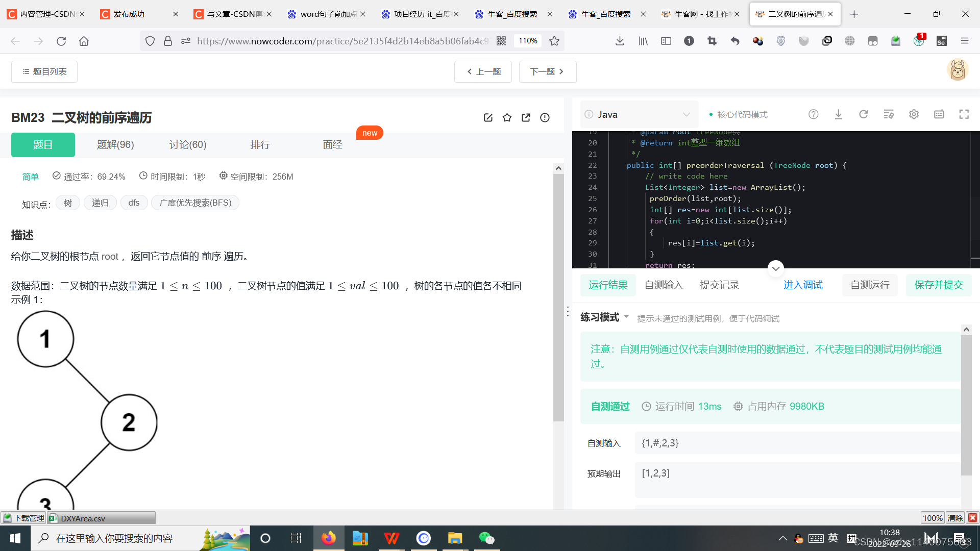Reset the code with the refresh icon
The height and width of the screenshot is (551, 980).
[x=863, y=114]
